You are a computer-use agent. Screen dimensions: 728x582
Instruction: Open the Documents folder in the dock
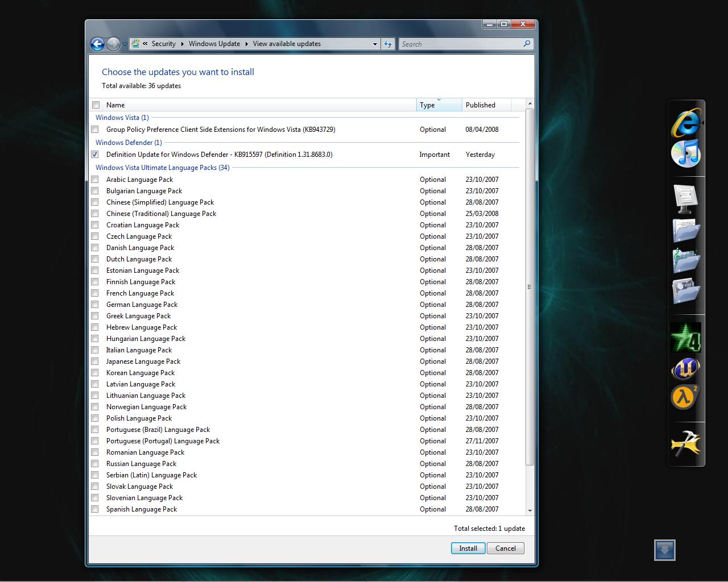click(686, 230)
